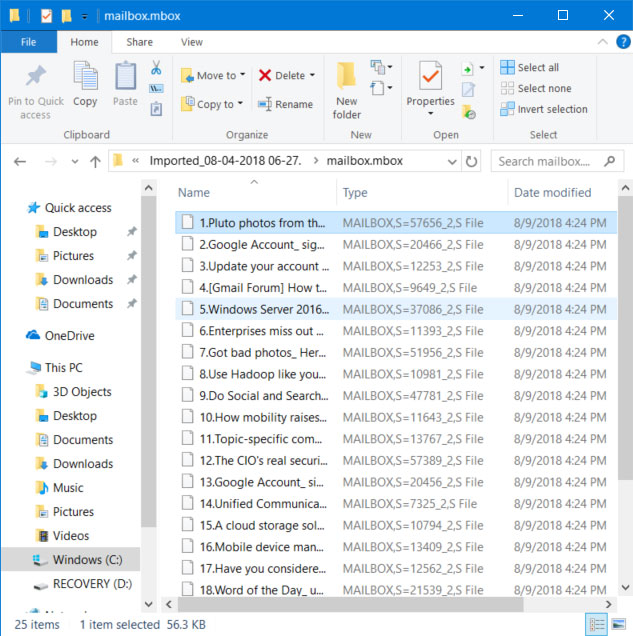Image resolution: width=633 pixels, height=636 pixels.
Task: Click the navigation pane scrollbar
Action: (149, 361)
